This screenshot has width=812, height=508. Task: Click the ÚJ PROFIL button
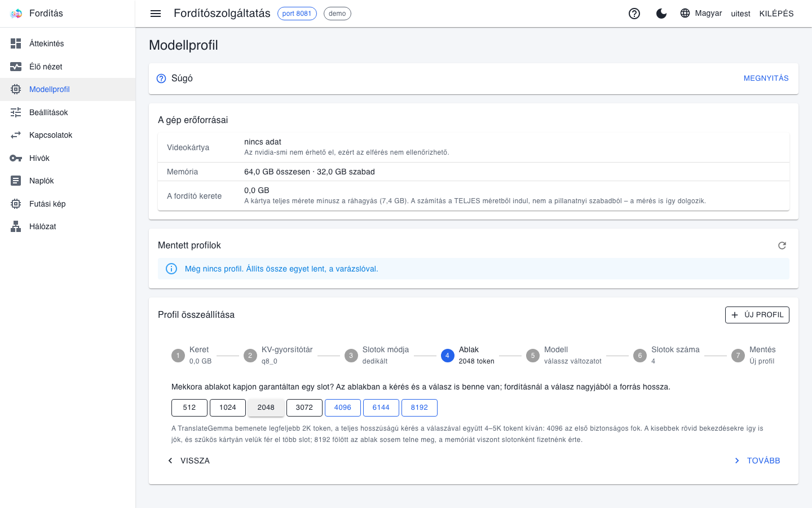(x=757, y=315)
